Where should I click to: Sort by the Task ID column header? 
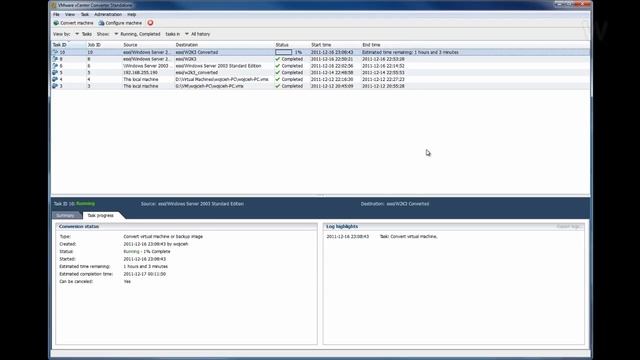pyautogui.click(x=69, y=45)
